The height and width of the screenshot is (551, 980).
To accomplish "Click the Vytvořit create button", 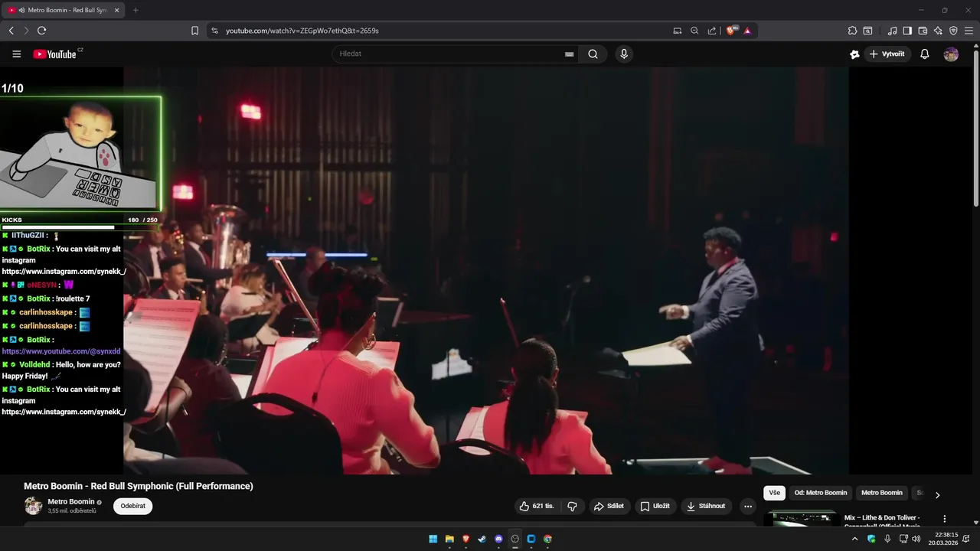I will pos(887,54).
